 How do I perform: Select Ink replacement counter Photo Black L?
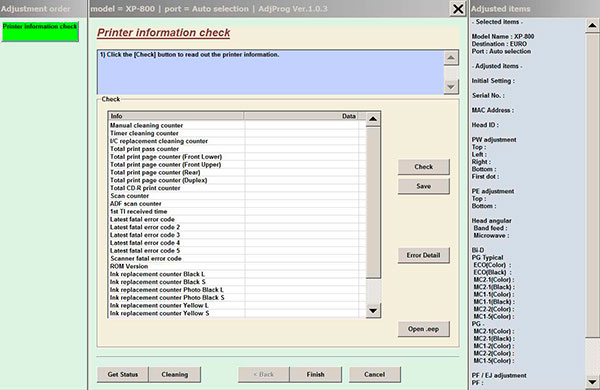[237, 290]
